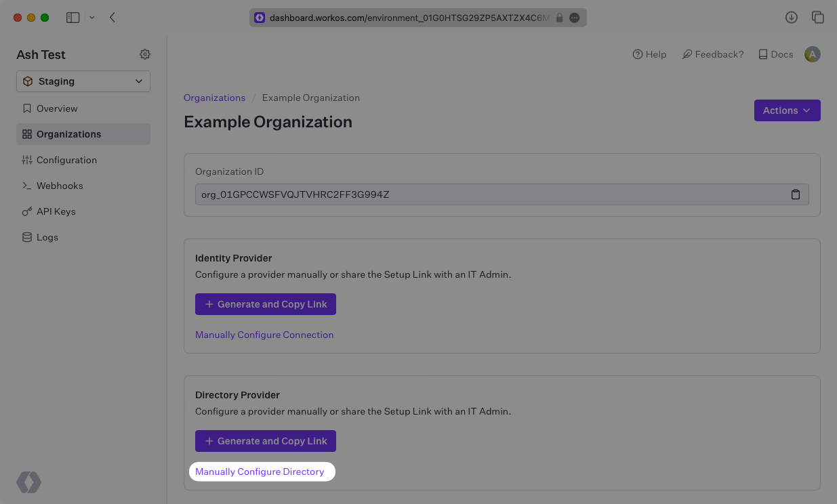Copy the Organization ID with clipboard icon
This screenshot has height=504, width=837.
(796, 194)
